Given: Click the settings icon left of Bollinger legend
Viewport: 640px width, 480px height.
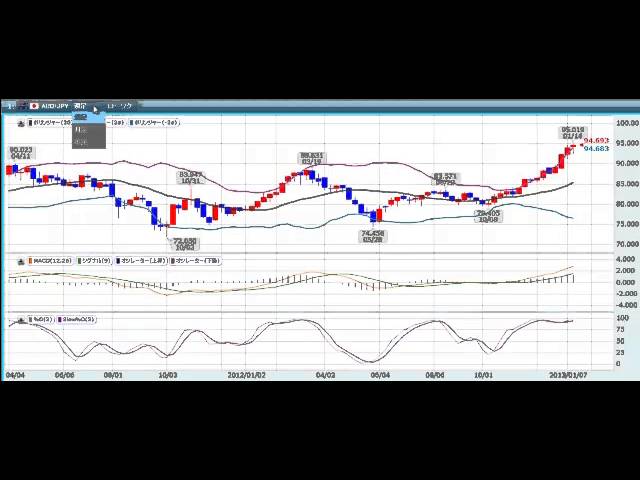Looking at the screenshot, I should pyautogui.click(x=20, y=123).
